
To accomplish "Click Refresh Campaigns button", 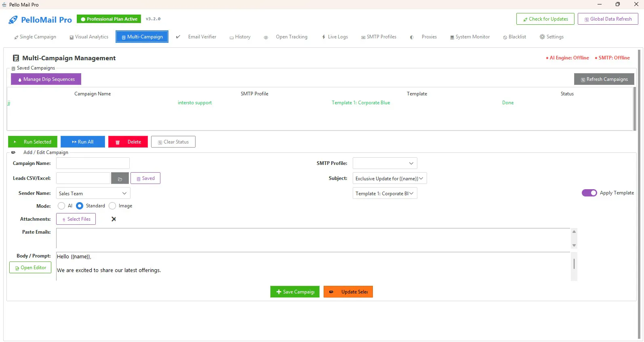I will click(x=604, y=79).
